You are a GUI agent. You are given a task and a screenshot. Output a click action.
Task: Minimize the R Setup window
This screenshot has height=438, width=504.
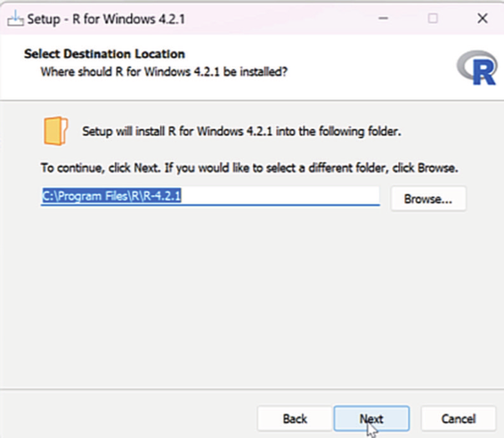[x=383, y=19]
